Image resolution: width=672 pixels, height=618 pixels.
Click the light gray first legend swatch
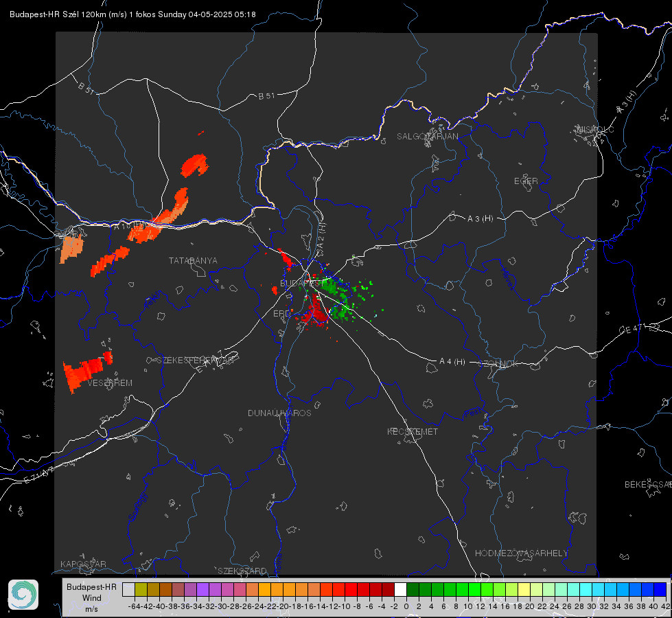point(128,589)
